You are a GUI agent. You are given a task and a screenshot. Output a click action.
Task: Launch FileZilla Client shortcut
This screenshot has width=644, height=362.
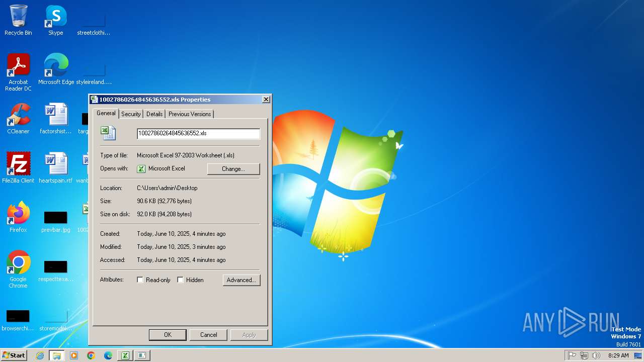(18, 167)
